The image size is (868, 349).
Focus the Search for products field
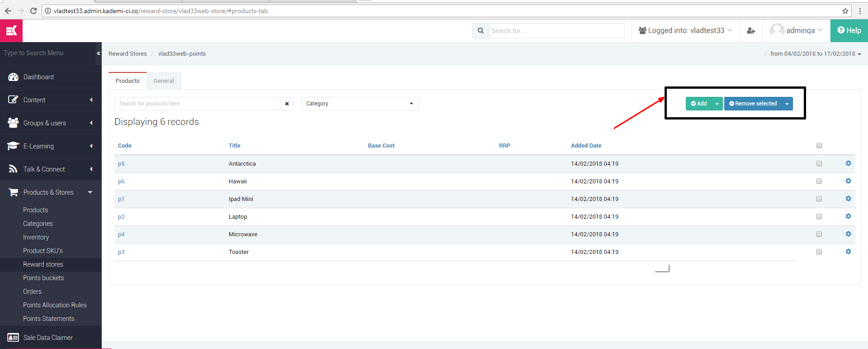click(197, 104)
